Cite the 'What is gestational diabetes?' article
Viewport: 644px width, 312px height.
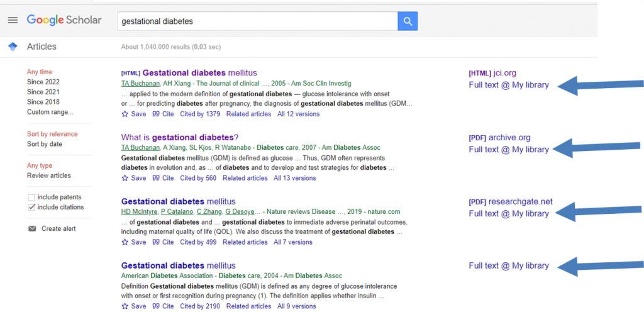click(x=163, y=178)
